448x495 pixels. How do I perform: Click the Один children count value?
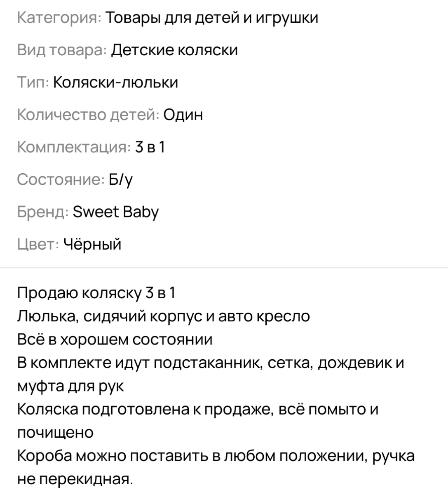[x=183, y=115]
